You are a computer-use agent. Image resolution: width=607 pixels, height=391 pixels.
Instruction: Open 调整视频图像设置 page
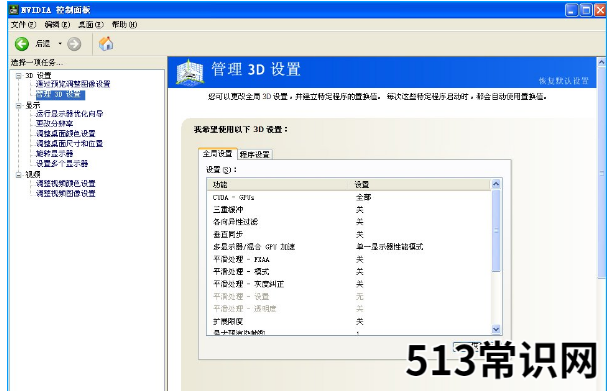(x=65, y=194)
